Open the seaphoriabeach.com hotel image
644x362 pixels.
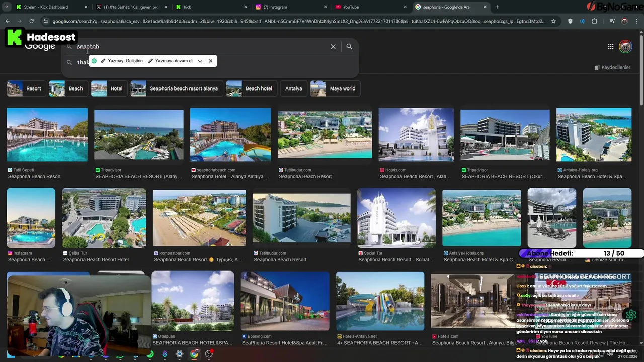(230, 135)
